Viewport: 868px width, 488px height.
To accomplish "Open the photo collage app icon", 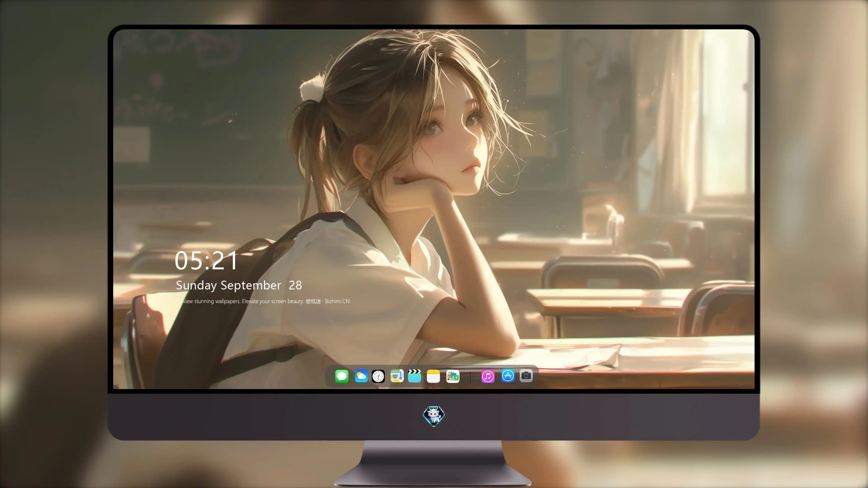I will pos(453,376).
